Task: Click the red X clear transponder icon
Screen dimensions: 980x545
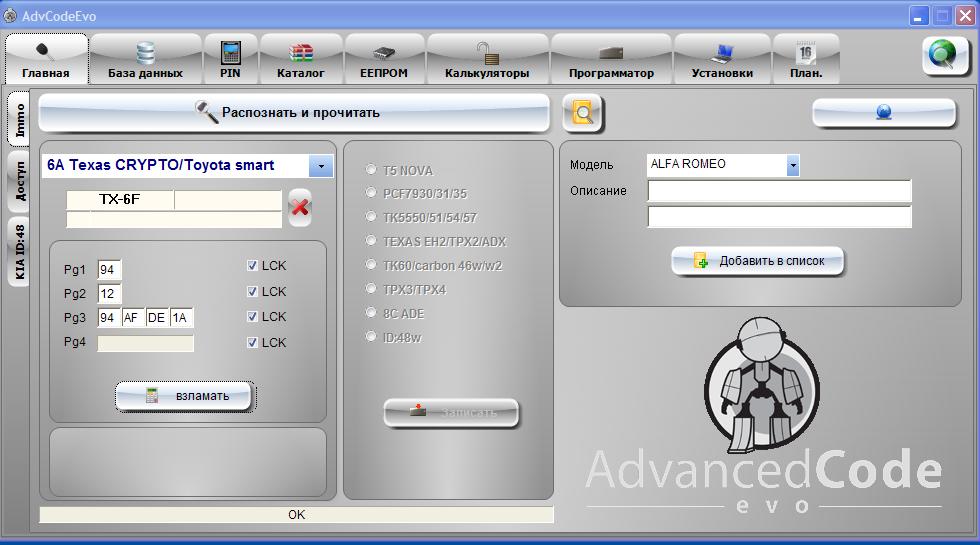Action: click(x=299, y=208)
